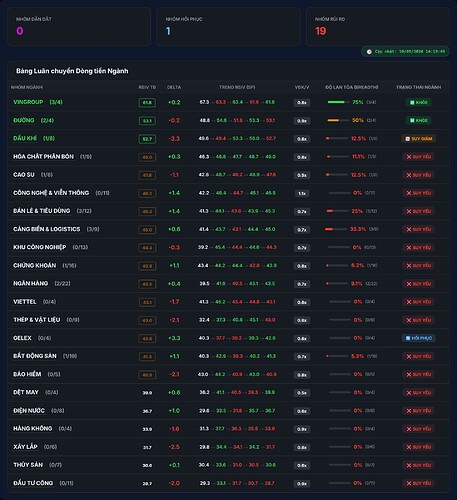Click the -3.3 delta value for DẦU KHÍ

pos(174,139)
